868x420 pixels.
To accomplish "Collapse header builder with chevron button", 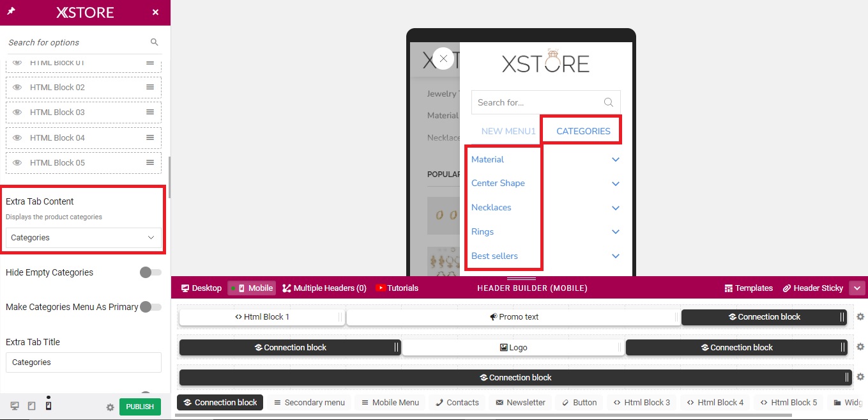I will (857, 288).
